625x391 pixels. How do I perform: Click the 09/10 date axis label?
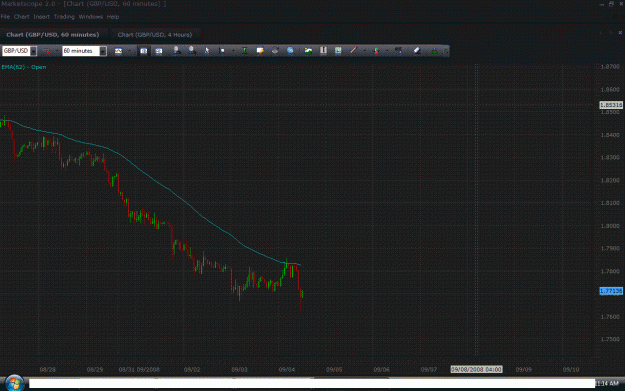(x=571, y=369)
